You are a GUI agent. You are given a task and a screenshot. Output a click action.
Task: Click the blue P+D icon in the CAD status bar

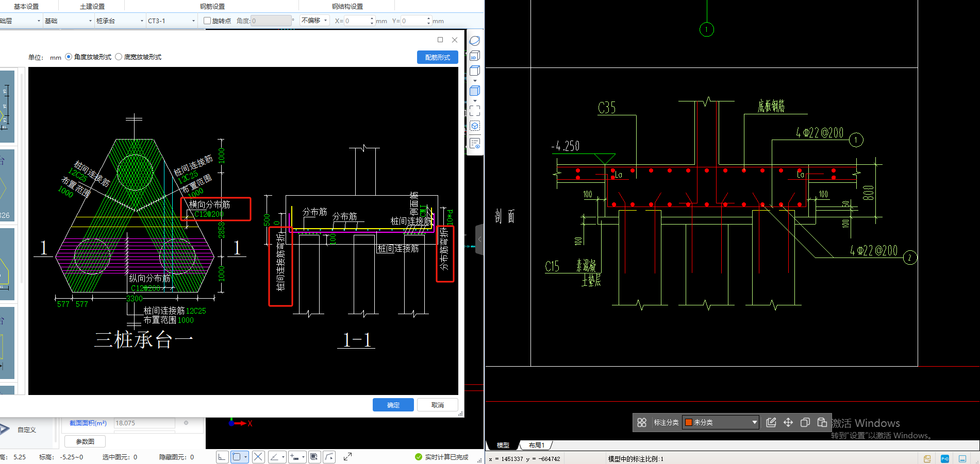click(x=945, y=459)
